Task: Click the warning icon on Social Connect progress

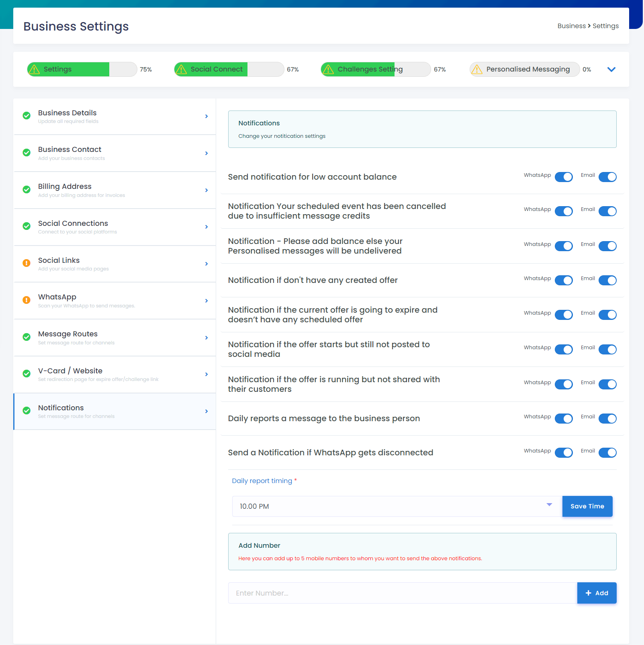Action: click(x=182, y=69)
